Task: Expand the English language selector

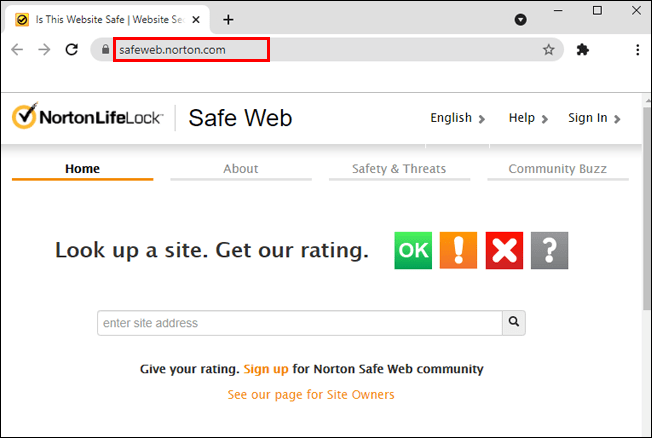Action: click(457, 118)
